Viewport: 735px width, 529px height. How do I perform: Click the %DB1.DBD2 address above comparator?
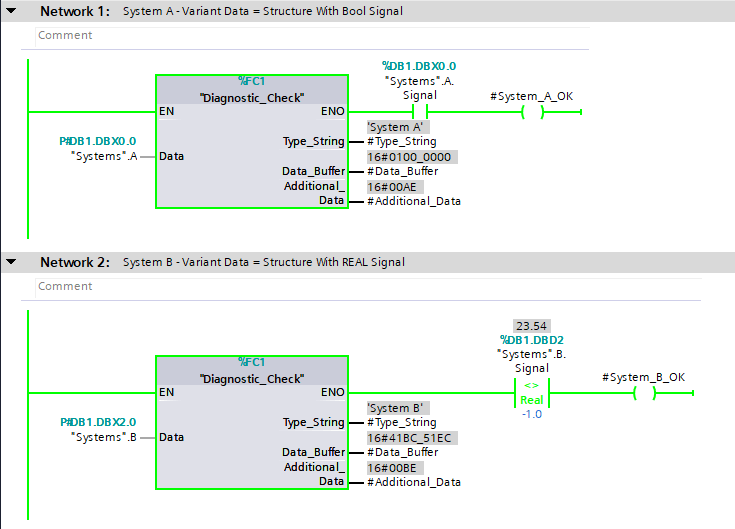531,340
